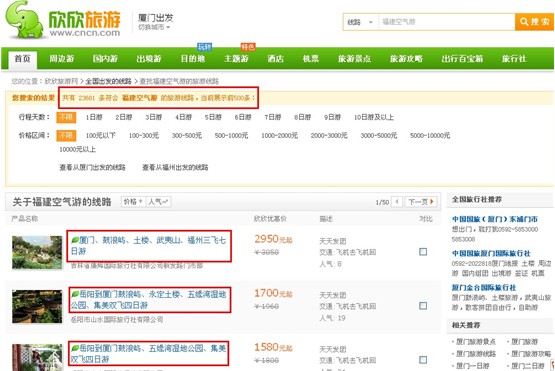Open the 周边游 navigation tab
The image size is (555, 371).
coord(62,59)
